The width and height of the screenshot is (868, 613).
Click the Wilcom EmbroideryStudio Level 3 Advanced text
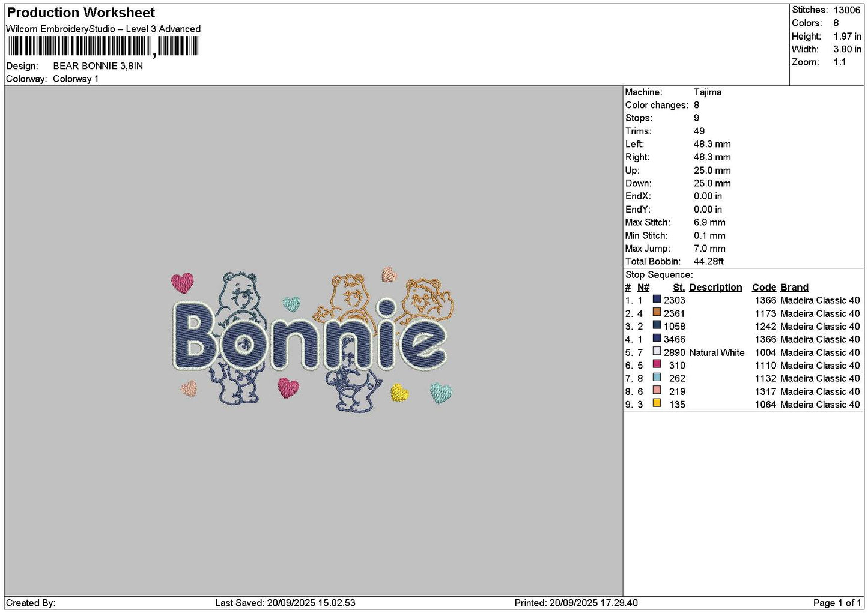103,29
